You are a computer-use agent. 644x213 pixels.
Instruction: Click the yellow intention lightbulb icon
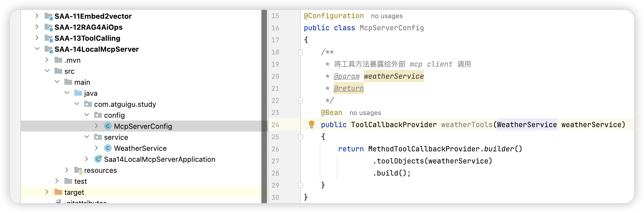(311, 124)
